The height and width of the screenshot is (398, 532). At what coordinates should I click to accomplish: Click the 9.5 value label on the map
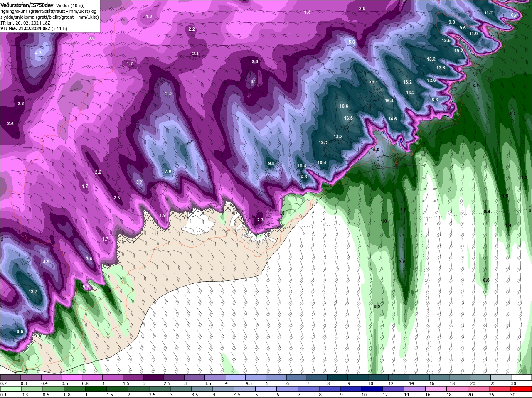(20, 332)
